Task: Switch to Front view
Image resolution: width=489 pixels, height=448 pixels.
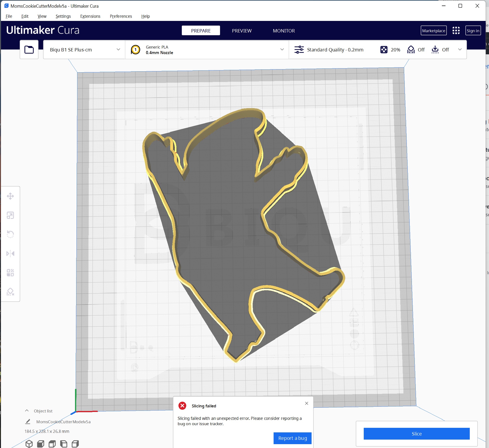Action: coord(40,444)
